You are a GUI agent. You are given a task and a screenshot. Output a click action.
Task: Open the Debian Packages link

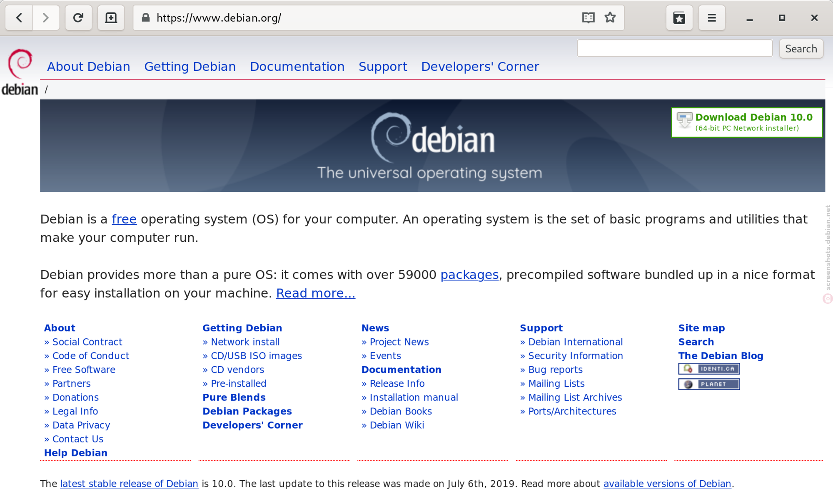247,411
